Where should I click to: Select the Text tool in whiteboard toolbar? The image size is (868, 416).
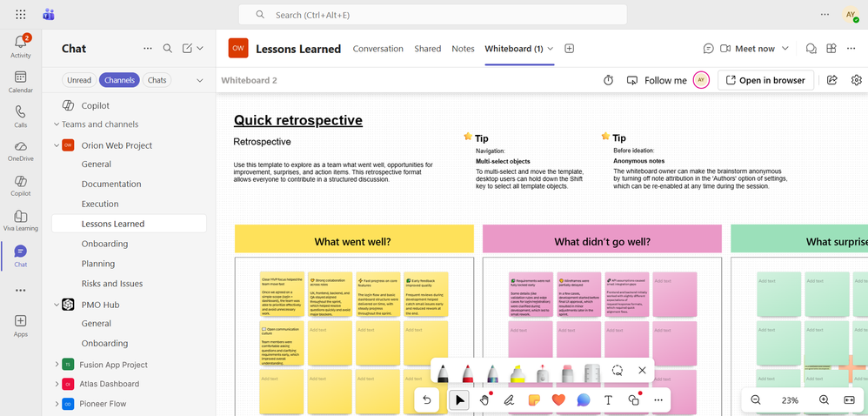tap(608, 400)
